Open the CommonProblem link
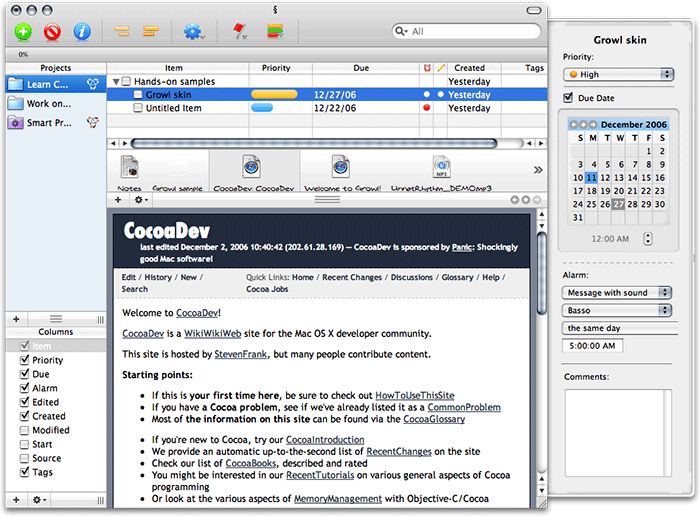The height and width of the screenshot is (516, 700). [464, 407]
